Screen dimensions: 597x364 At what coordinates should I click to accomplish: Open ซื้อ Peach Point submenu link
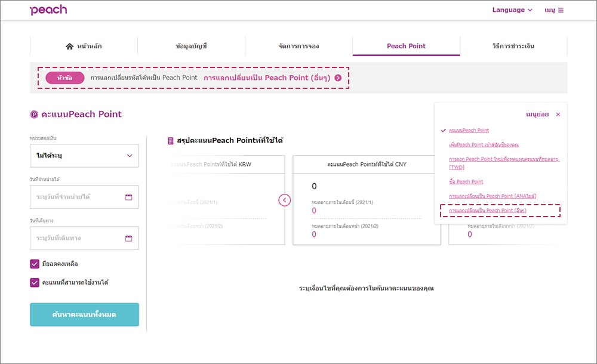[466, 181]
